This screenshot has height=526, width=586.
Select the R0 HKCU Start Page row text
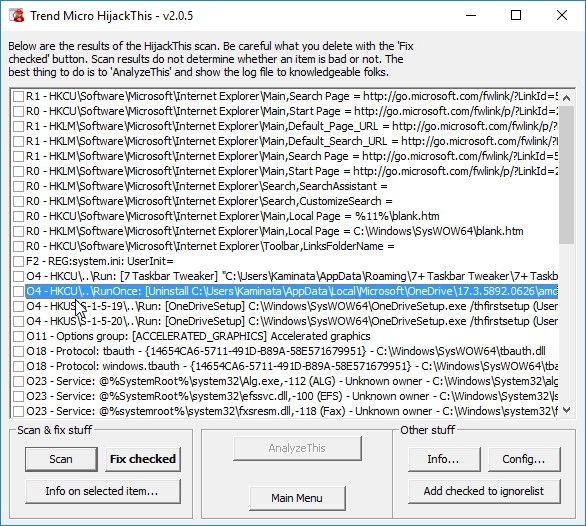point(292,111)
